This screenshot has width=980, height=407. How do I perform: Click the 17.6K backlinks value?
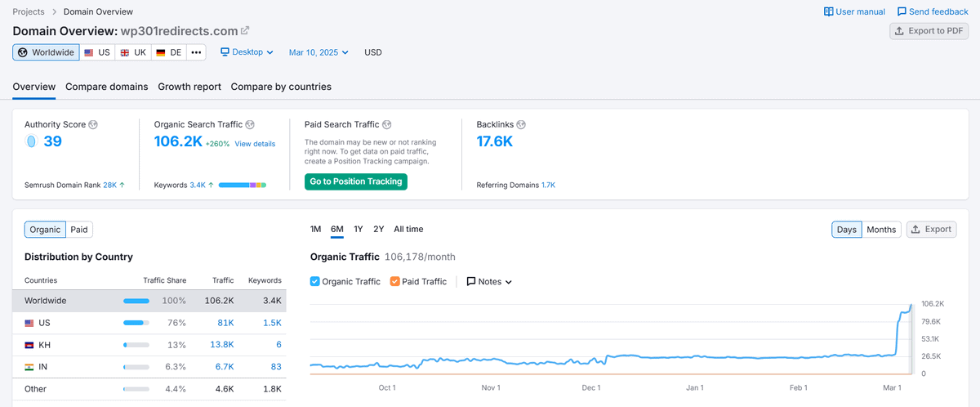pos(495,141)
